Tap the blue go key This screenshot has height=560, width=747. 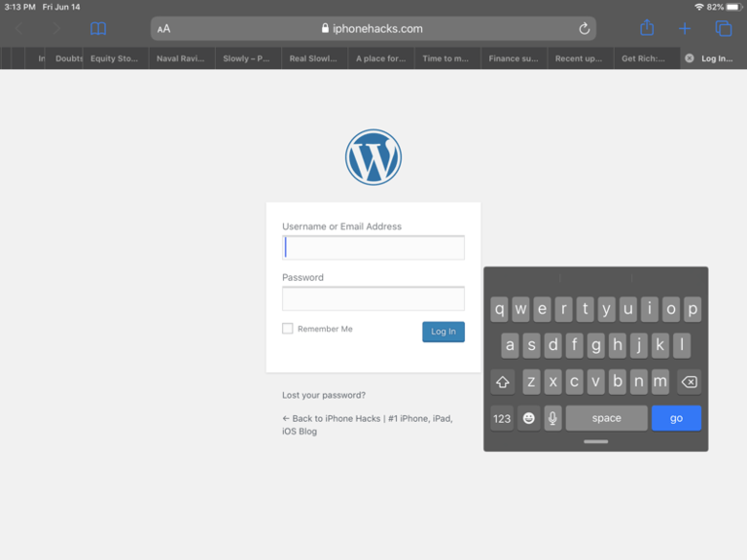tap(676, 418)
